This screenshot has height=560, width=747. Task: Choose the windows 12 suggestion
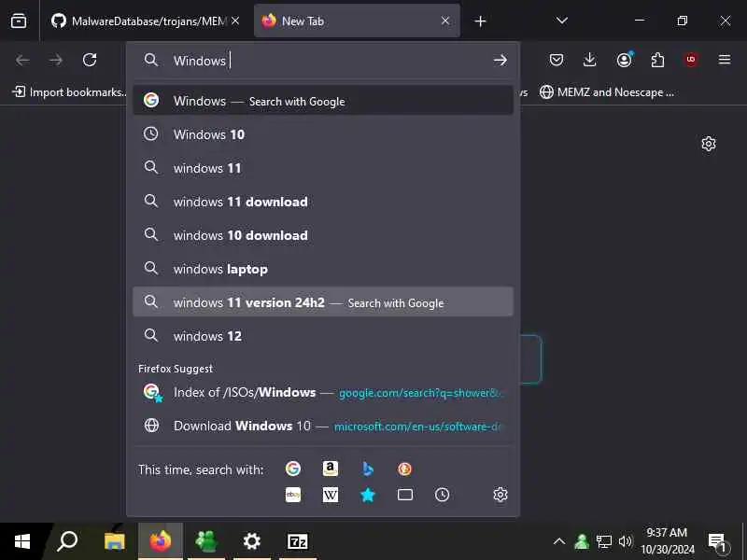(x=323, y=336)
